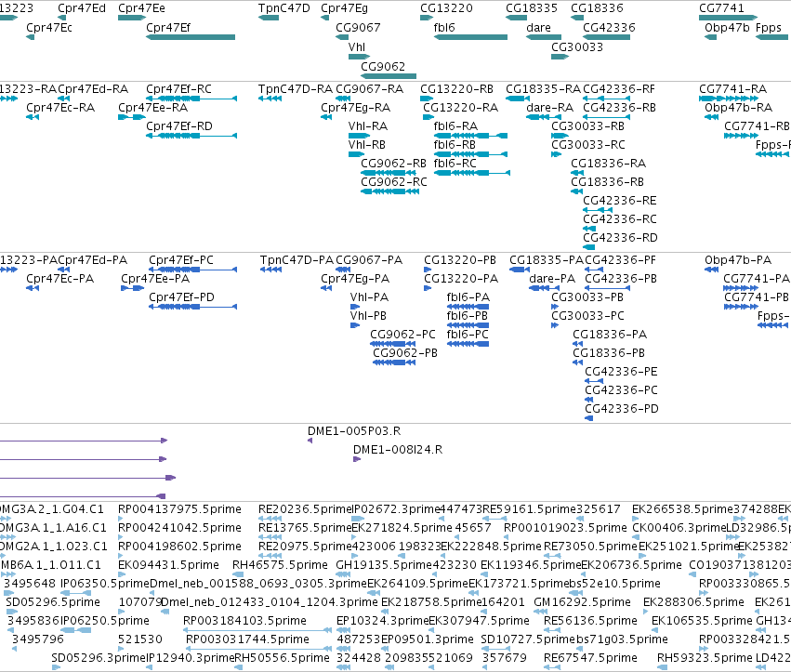The height and width of the screenshot is (672, 791).
Task: Click the fbl6-PC protein label
Action: 468,335
